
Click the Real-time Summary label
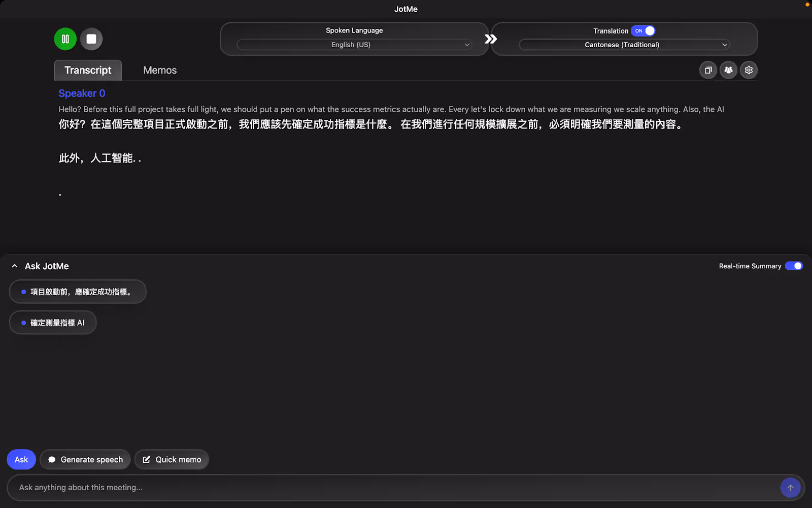pos(750,266)
